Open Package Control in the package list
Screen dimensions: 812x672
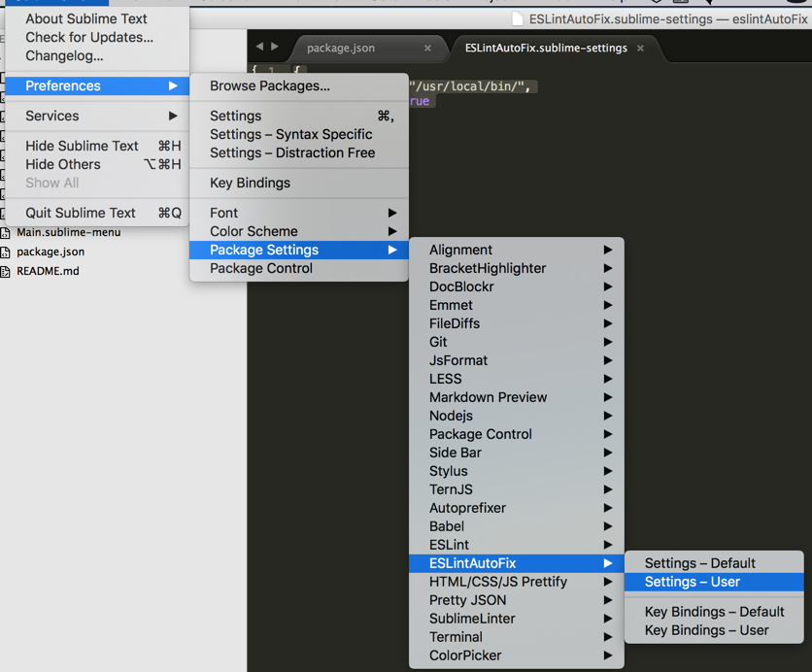517,434
